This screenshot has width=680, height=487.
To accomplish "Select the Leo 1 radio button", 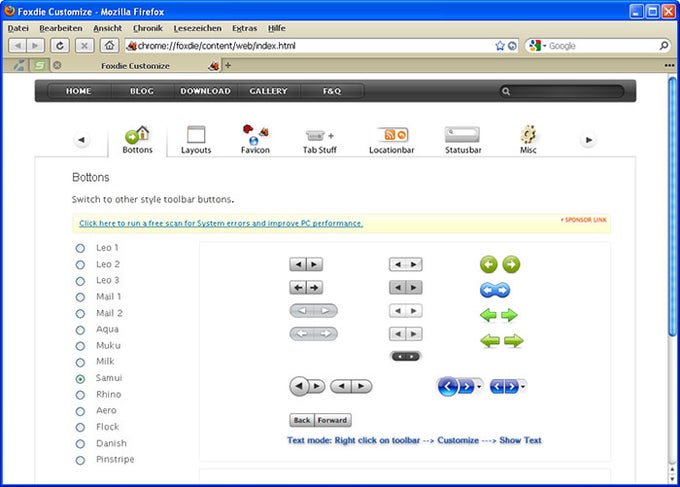I will pyautogui.click(x=80, y=248).
